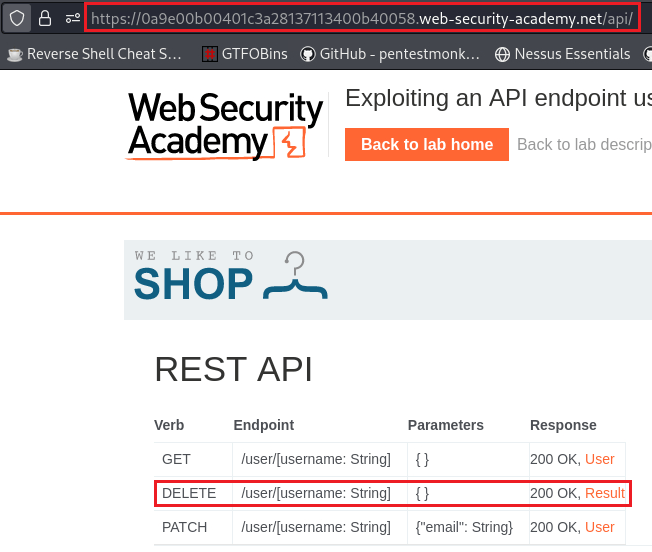Viewport: 652px width, 552px height.
Task: Open GitHub pentestmonkey bookmark
Action: (390, 54)
